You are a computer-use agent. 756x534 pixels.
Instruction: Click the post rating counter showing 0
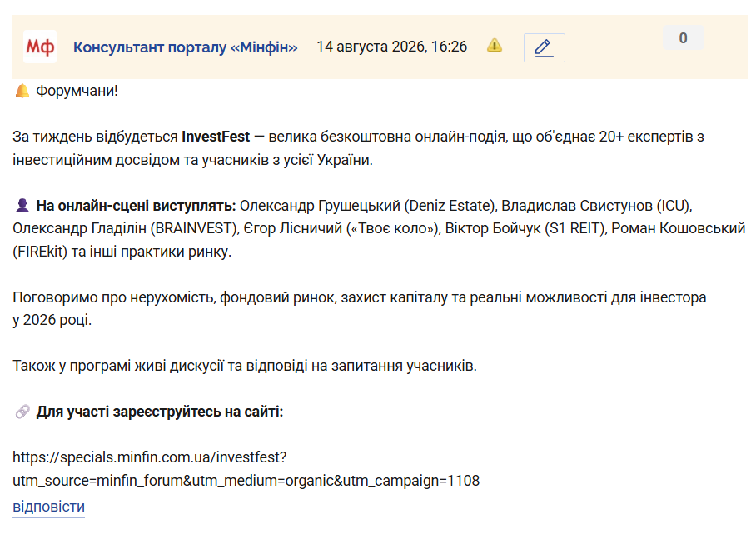(684, 38)
